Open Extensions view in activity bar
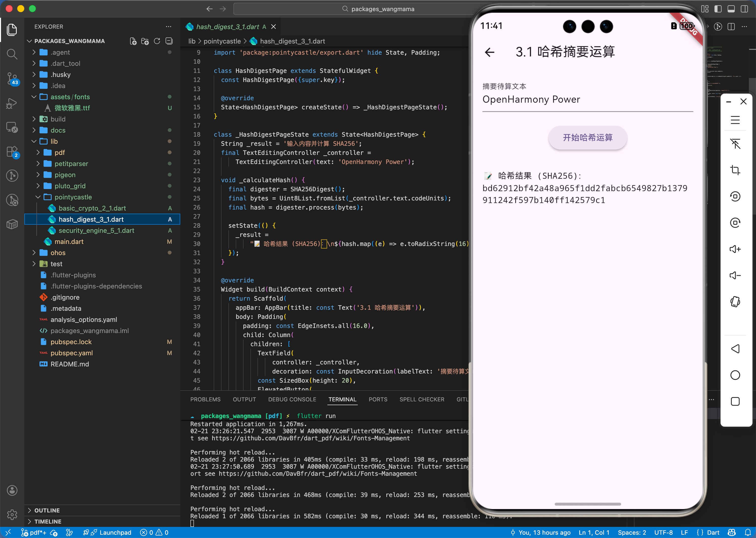 tap(12, 152)
